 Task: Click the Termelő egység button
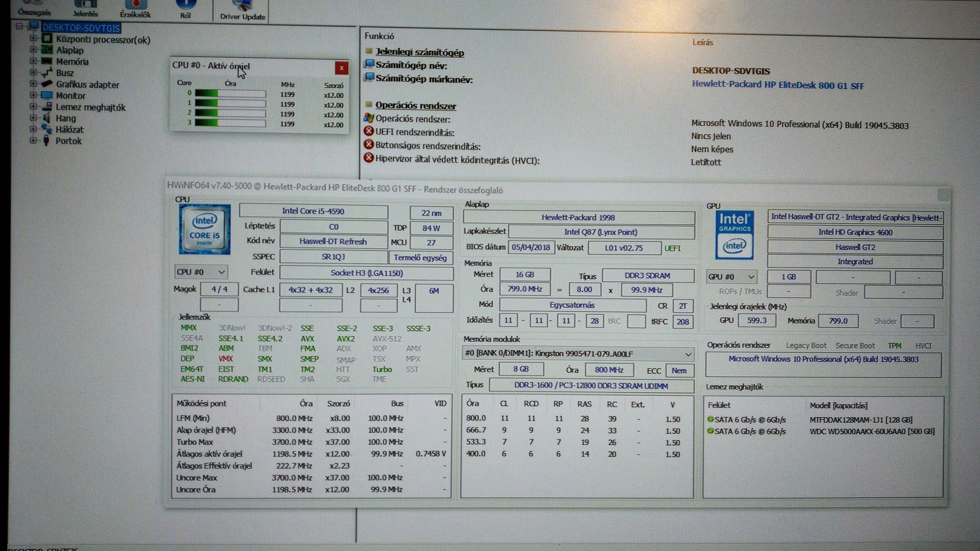(420, 257)
